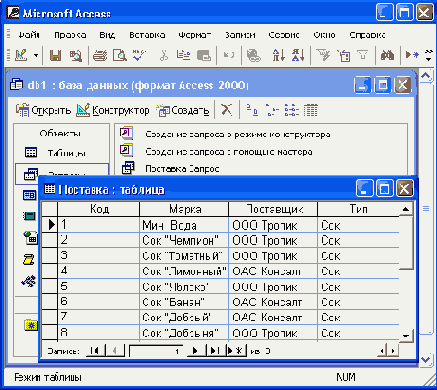Go to first record navigation button
Viewport: 437px width, 390px height.
(x=95, y=351)
